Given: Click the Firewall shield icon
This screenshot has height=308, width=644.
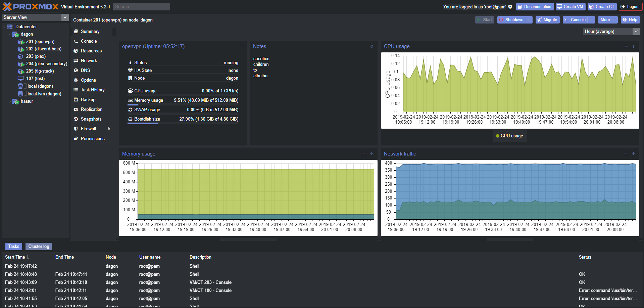Looking at the screenshot, I should tap(76, 129).
